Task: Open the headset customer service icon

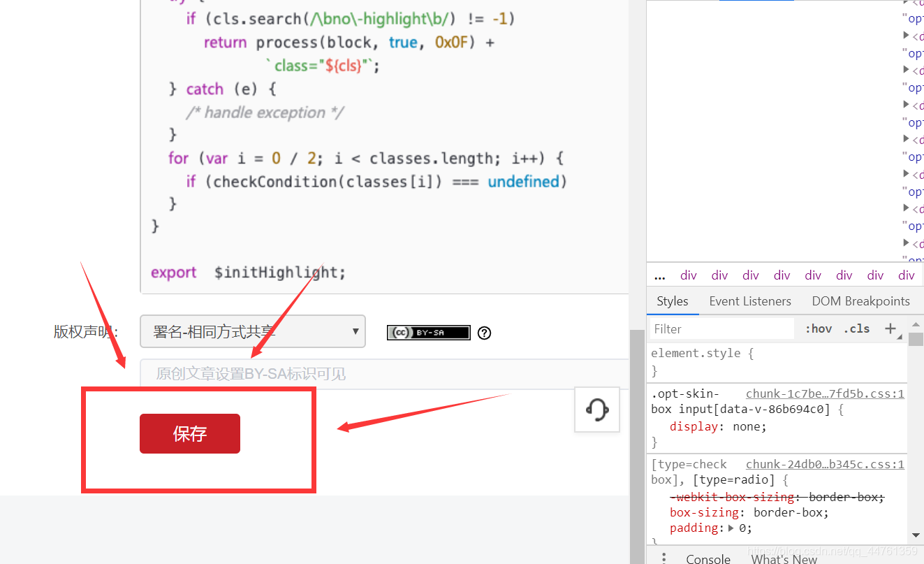Action: pyautogui.click(x=597, y=410)
